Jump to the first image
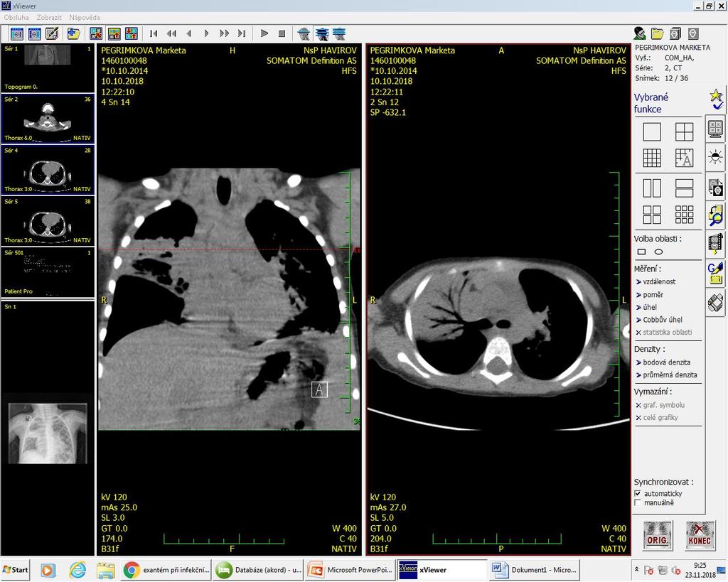 point(154,33)
